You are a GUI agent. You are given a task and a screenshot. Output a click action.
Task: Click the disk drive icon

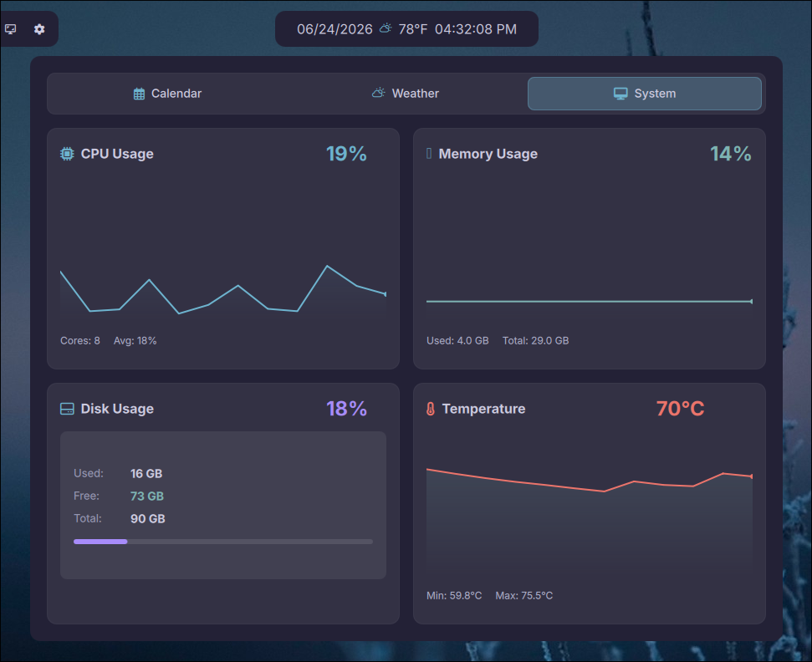[68, 409]
